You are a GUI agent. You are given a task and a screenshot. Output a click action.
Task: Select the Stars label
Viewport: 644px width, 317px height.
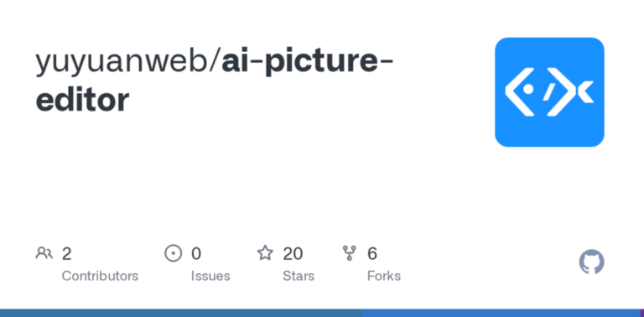299,276
